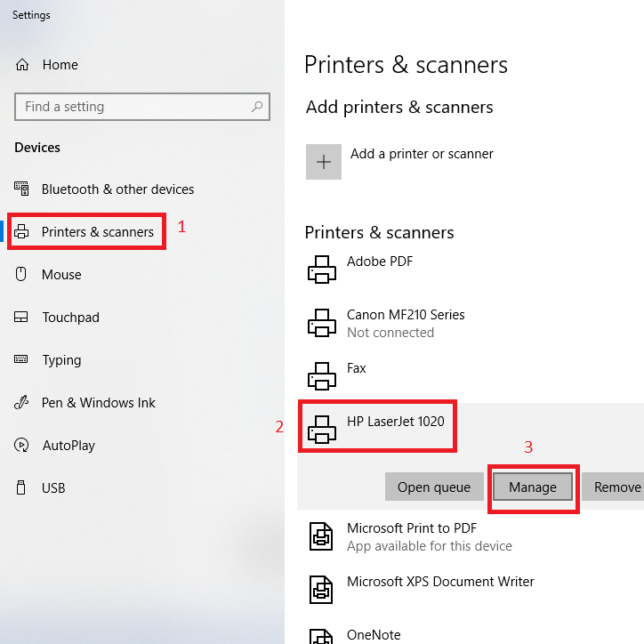The height and width of the screenshot is (644, 644).
Task: Click the Fax device icon
Action: click(x=322, y=376)
